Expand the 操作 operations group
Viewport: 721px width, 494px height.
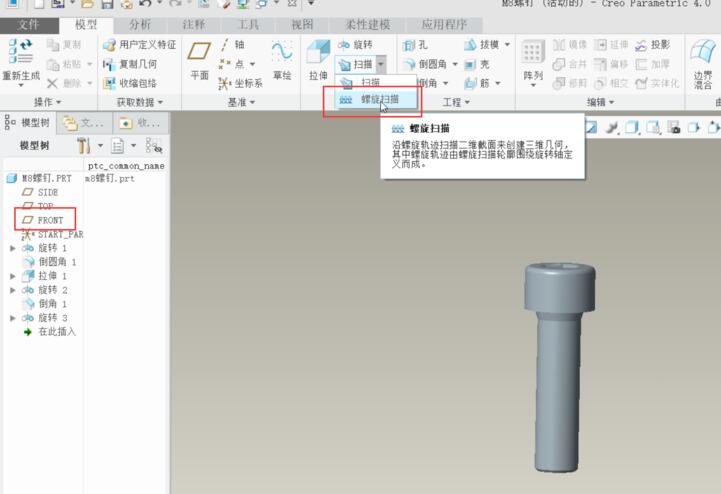click(47, 102)
